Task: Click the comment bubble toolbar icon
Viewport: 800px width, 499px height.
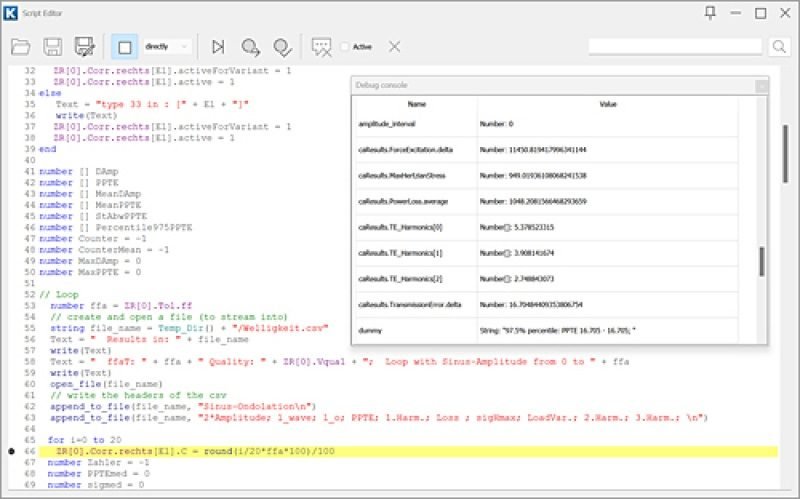Action: coord(321,46)
